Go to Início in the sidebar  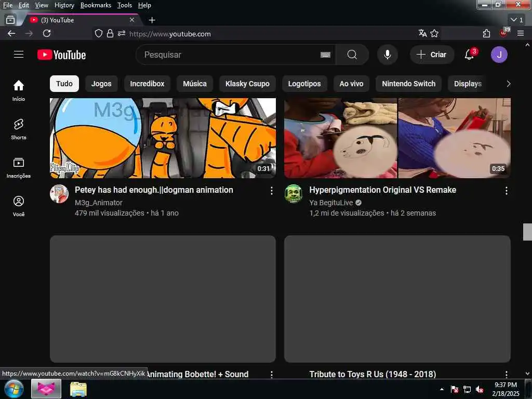(19, 90)
